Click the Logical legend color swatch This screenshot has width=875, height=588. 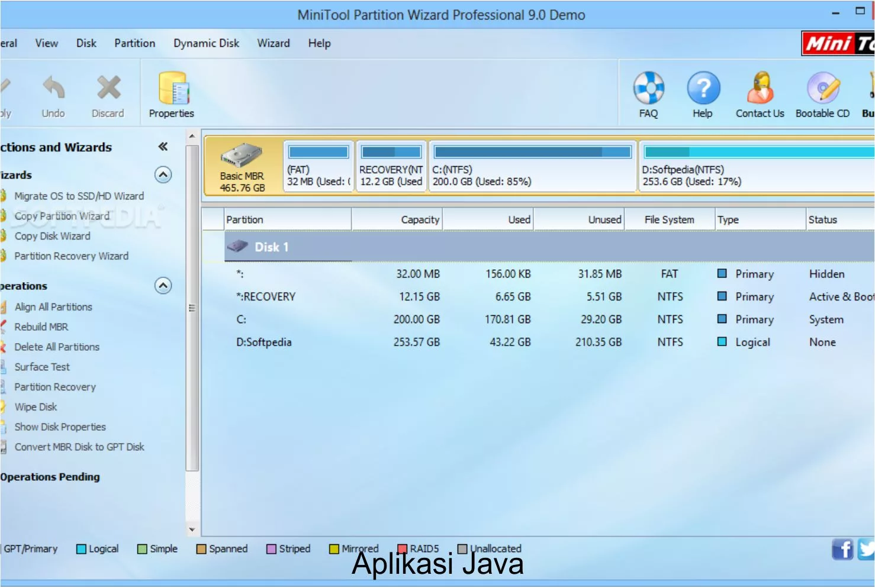click(x=82, y=550)
